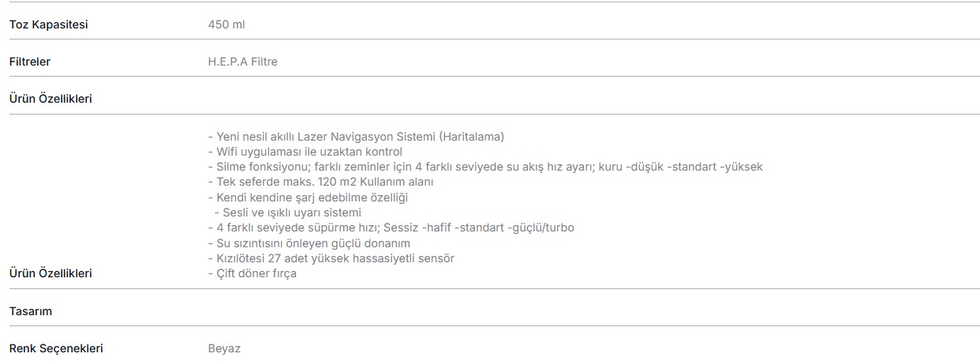
Task: Click the Ürün Özellikleri label beside Çift döner fırça
Action: click(x=50, y=273)
